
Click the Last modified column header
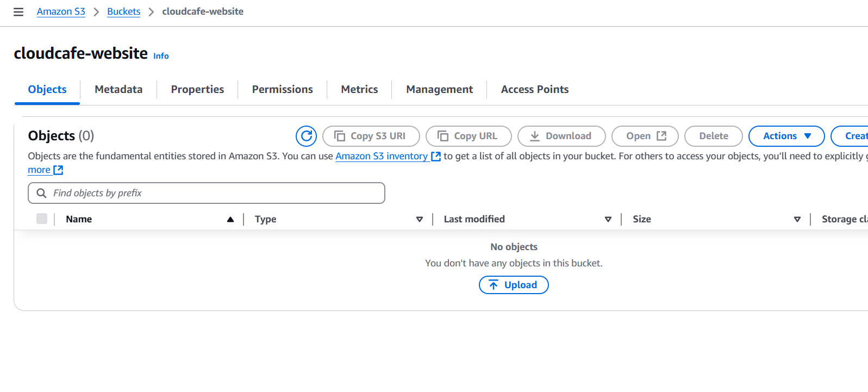(x=474, y=219)
